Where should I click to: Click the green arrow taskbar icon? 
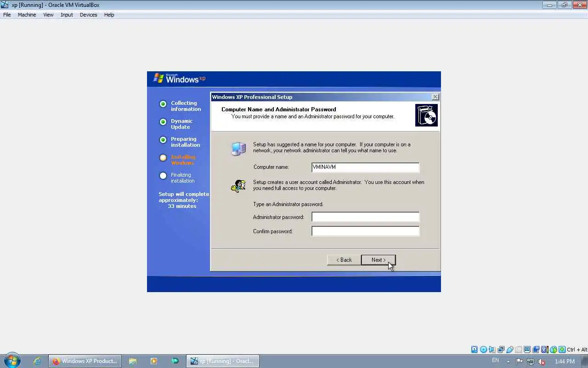point(175,361)
